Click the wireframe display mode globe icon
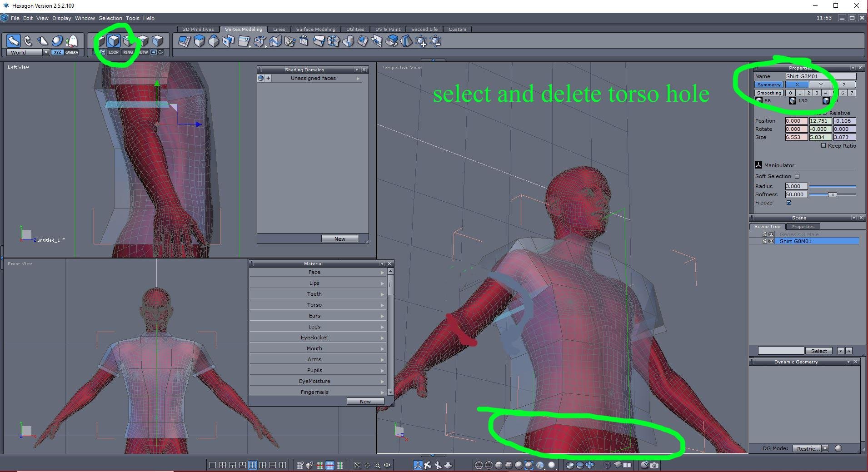Viewport: 868px width, 472px height. (479, 465)
